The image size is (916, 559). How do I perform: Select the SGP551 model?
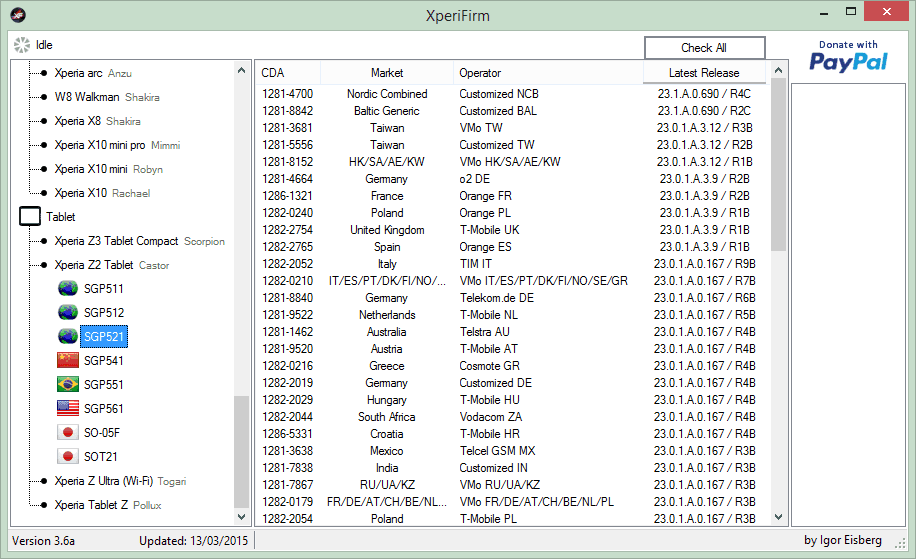click(103, 384)
